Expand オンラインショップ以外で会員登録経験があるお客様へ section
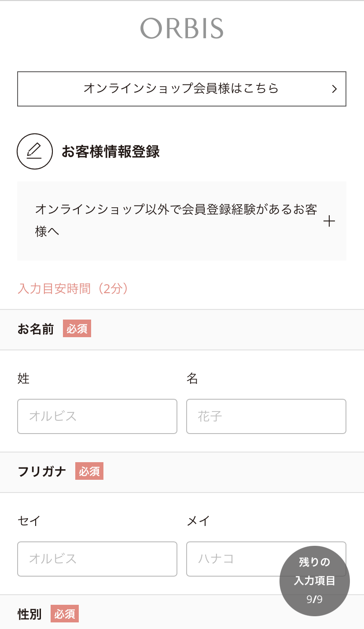Viewport: 364px width, 629px height. click(x=182, y=221)
